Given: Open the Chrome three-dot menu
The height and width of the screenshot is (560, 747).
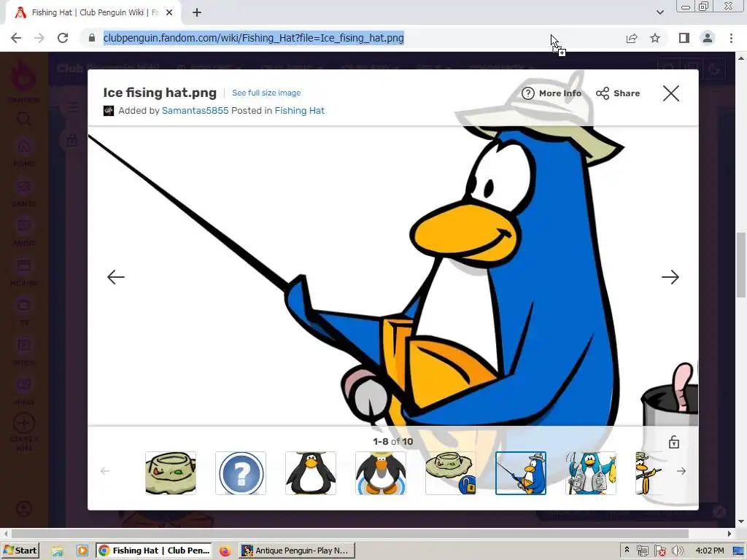Looking at the screenshot, I should point(731,38).
